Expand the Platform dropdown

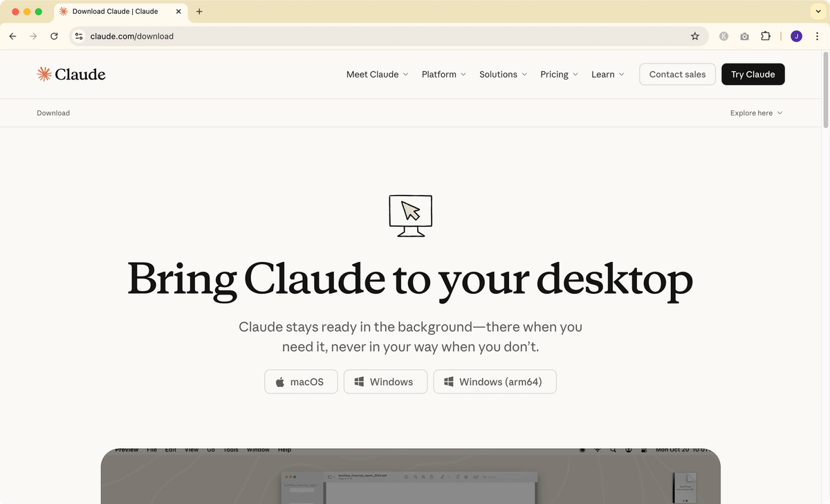[x=443, y=75]
